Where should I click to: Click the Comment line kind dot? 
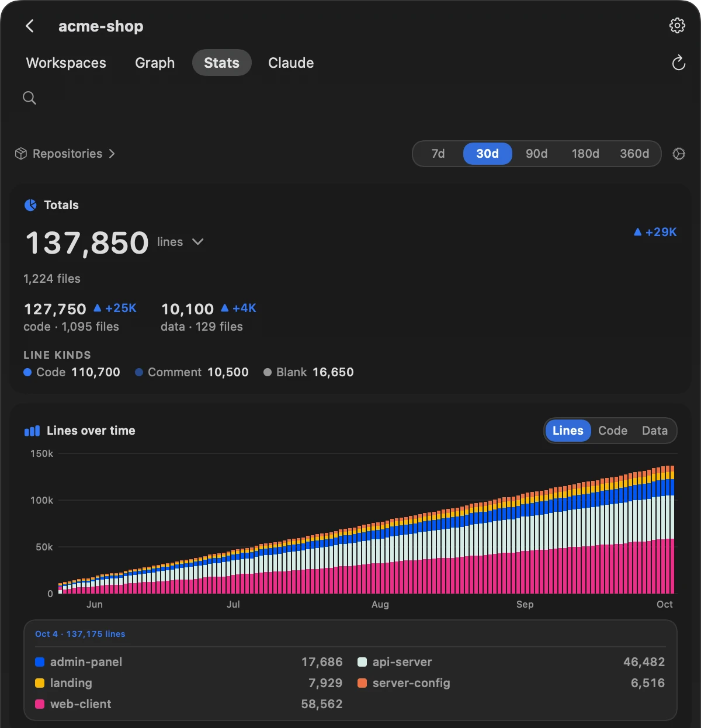[x=139, y=372]
